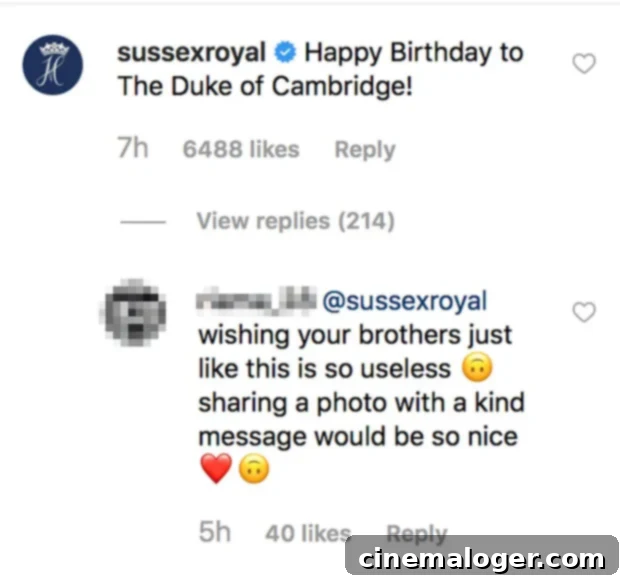
Task: Open the sussexroyal profile picture
Action: 53,65
